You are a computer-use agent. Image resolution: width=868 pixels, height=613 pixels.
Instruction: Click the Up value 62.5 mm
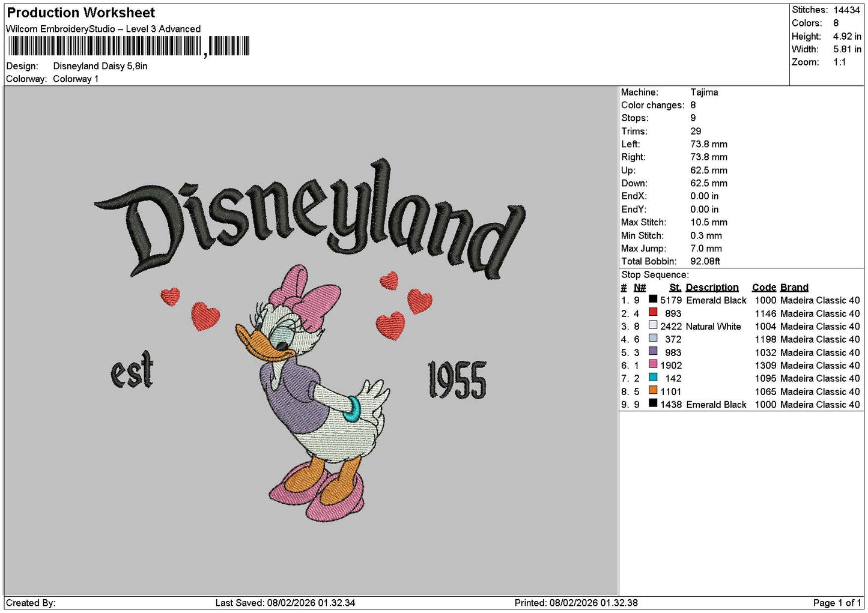point(709,171)
